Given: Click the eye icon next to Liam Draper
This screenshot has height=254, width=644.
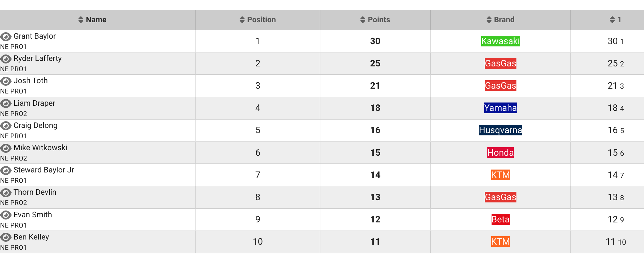Looking at the screenshot, I should pos(6,103).
